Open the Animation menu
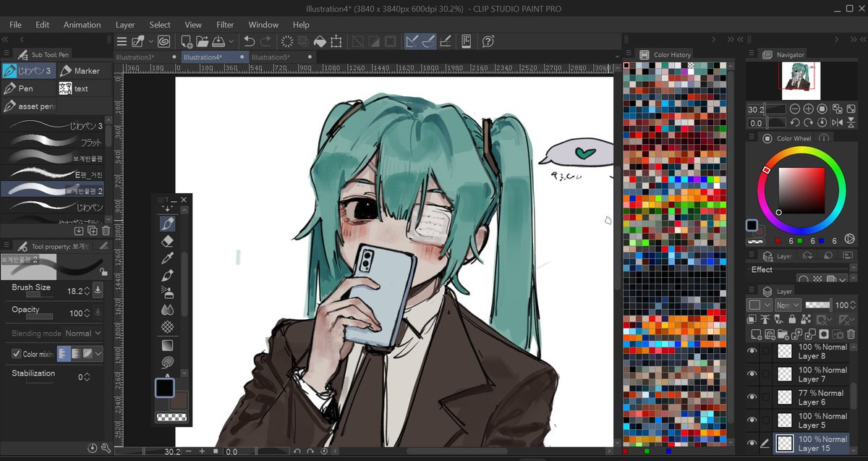Viewport: 868px width, 461px height. coord(82,25)
